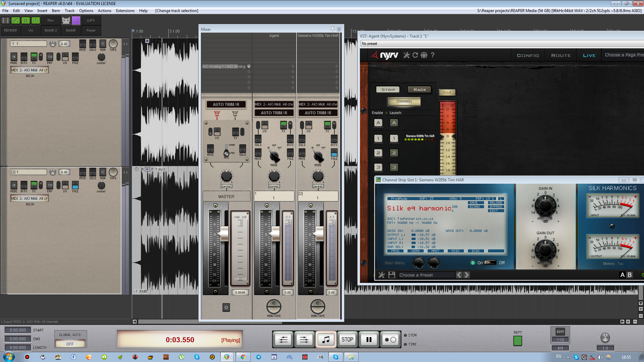The height and width of the screenshot is (362, 644).
Task: Open the Insert menu
Action: (x=42, y=11)
